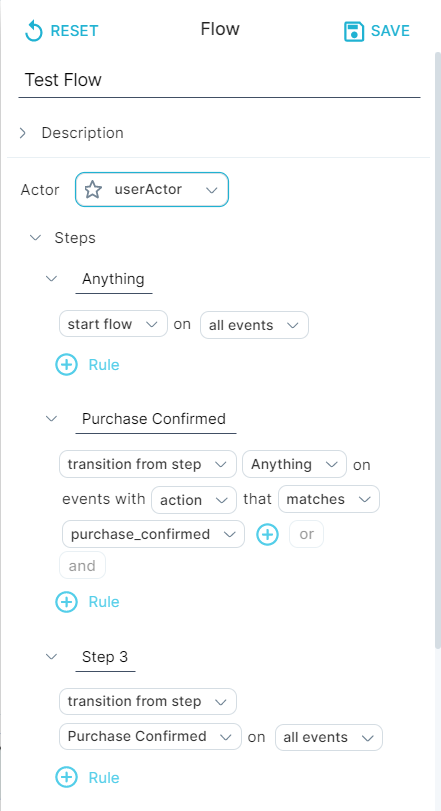
Task: Click the 'or' condition button
Action: tap(307, 534)
